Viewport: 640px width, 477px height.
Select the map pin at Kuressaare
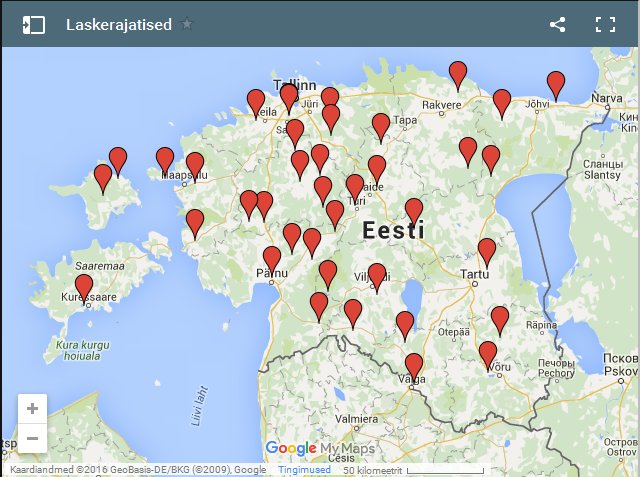(84, 286)
